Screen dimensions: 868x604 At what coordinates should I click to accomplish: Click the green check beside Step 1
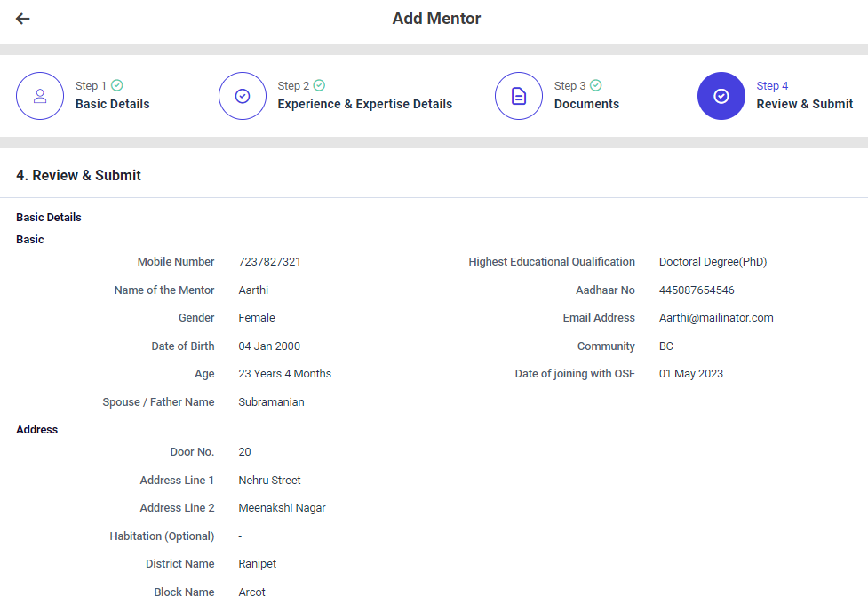pyautogui.click(x=117, y=85)
